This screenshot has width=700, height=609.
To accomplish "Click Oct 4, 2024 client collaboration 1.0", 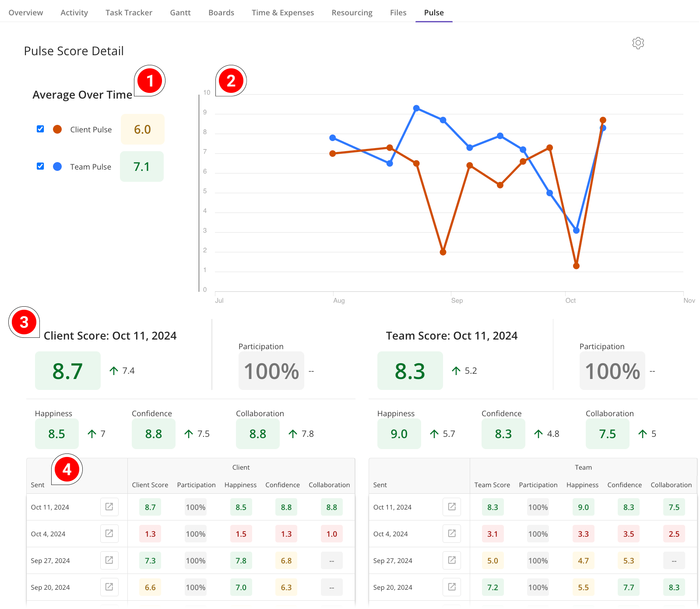I will point(332,534).
